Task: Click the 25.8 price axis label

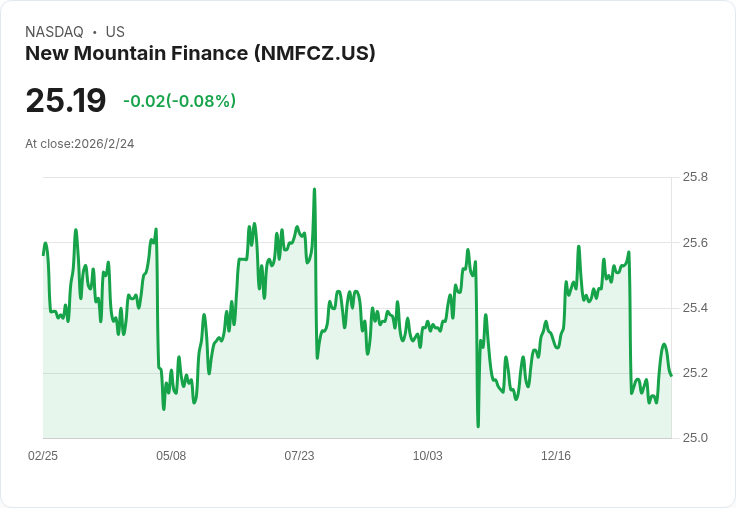Action: pos(695,177)
